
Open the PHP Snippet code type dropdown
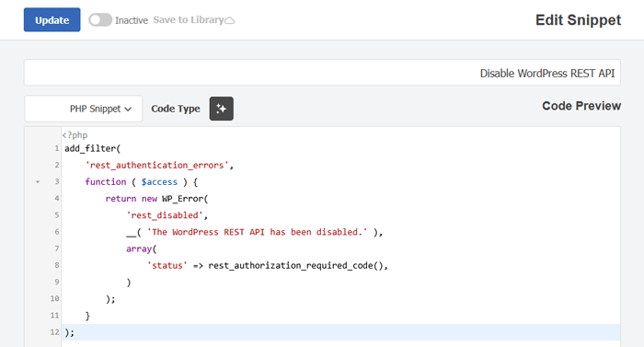[x=84, y=109]
